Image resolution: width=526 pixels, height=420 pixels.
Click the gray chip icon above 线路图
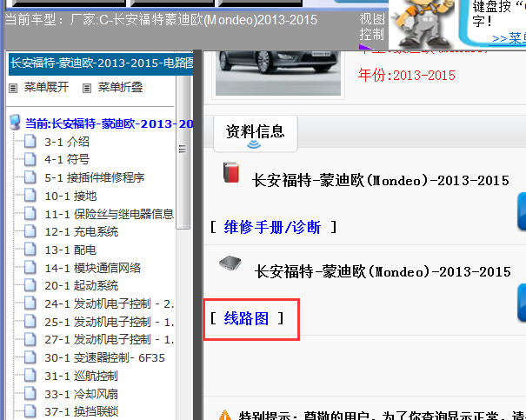(x=230, y=263)
